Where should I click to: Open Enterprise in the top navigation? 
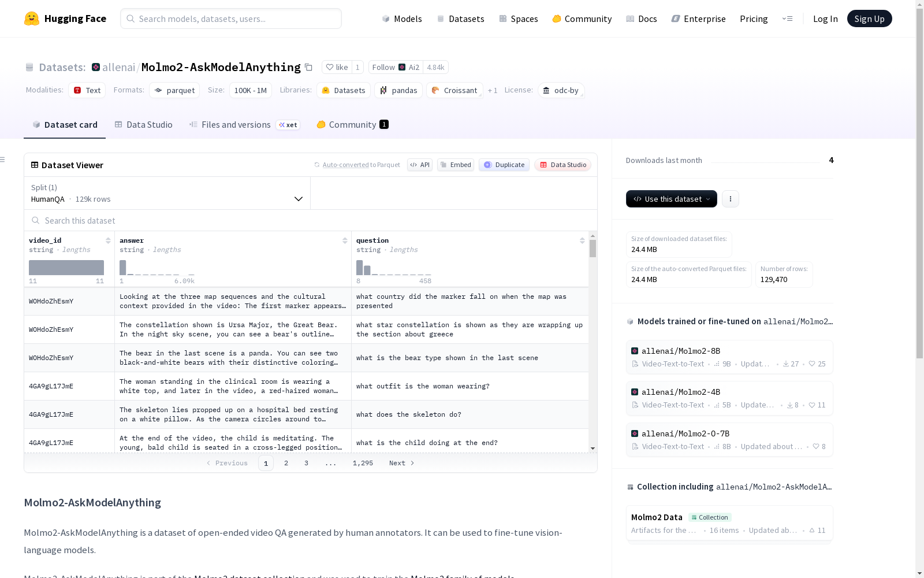[698, 18]
